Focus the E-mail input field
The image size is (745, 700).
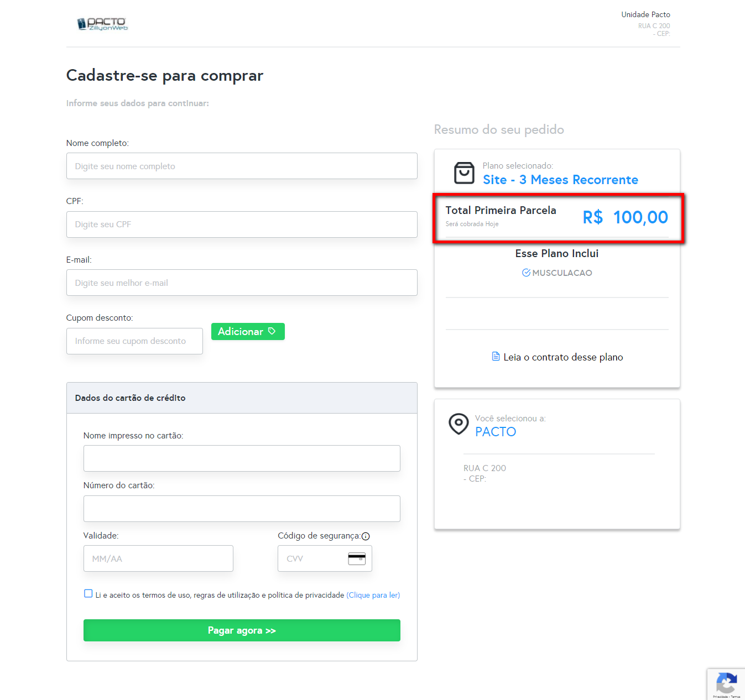242,283
